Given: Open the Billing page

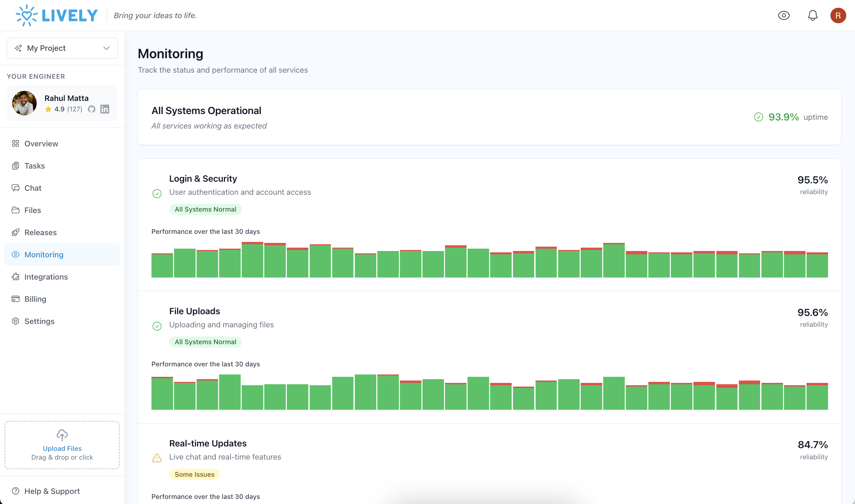Looking at the screenshot, I should click(35, 299).
